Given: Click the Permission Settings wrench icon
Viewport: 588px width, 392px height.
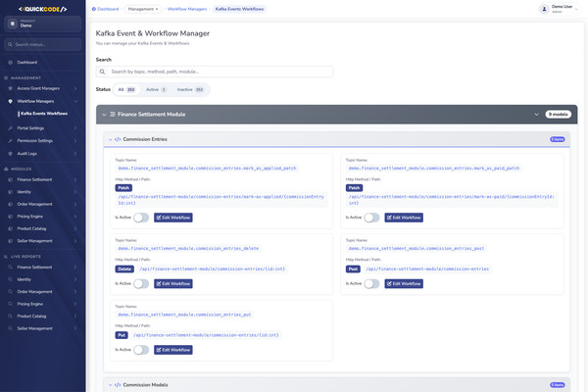Looking at the screenshot, I should tap(10, 141).
